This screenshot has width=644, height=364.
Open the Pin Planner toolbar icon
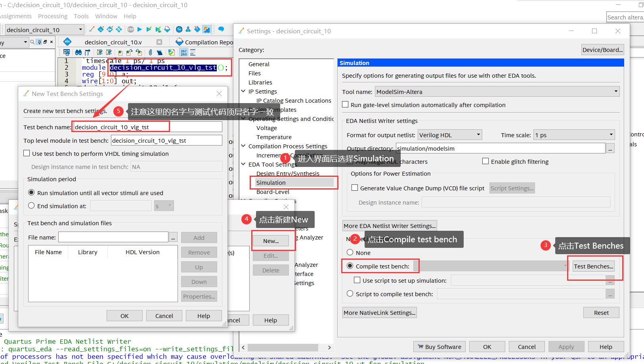click(110, 29)
